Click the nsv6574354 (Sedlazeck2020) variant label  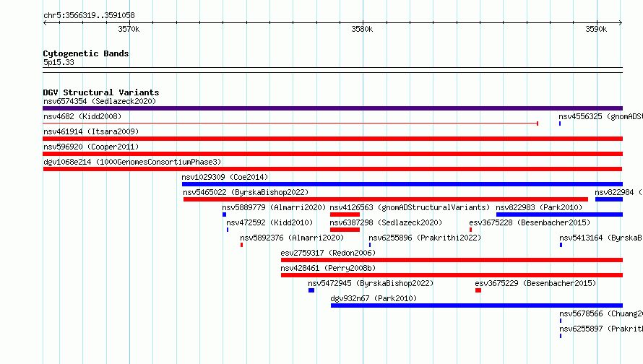[x=100, y=101]
